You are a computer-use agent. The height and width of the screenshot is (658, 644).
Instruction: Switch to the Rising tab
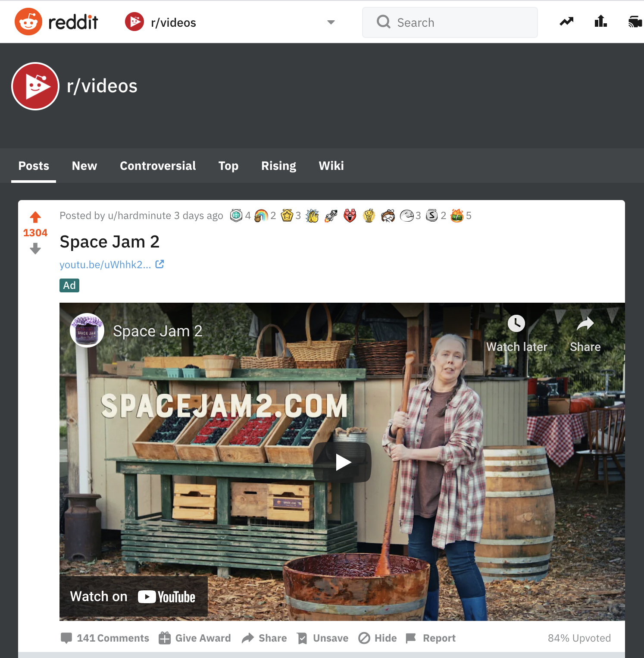click(x=278, y=166)
